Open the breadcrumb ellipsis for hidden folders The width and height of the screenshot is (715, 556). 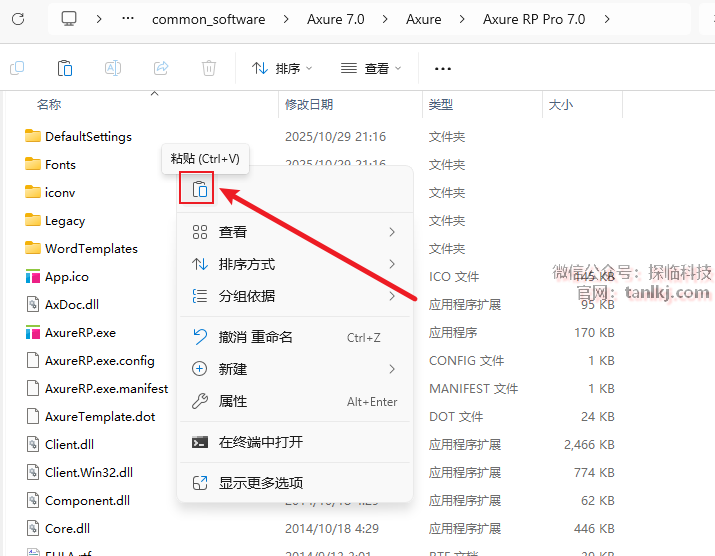(128, 19)
